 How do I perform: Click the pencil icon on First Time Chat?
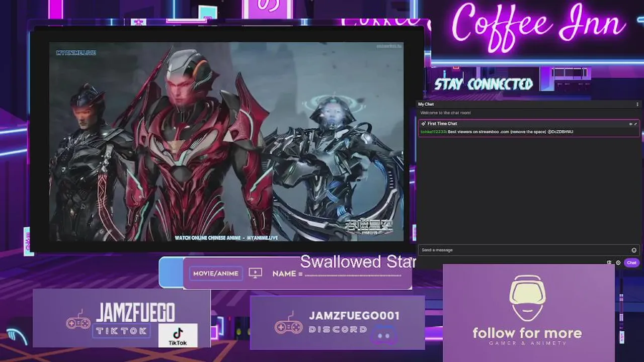[635, 124]
